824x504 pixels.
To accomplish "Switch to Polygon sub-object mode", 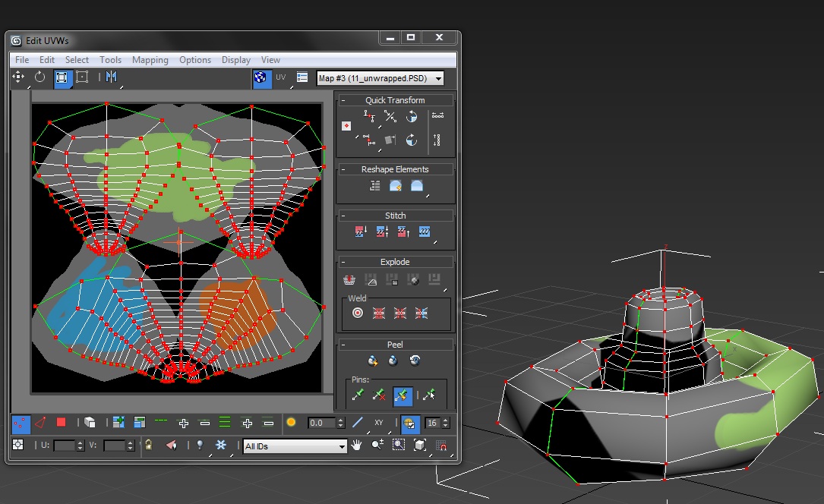I will [61, 423].
